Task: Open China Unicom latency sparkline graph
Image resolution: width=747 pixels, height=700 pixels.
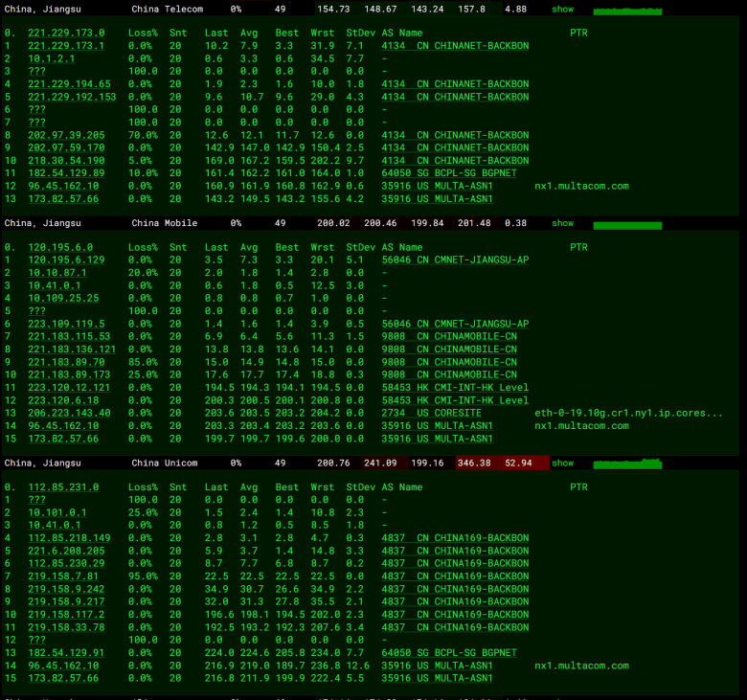Action: pos(627,463)
